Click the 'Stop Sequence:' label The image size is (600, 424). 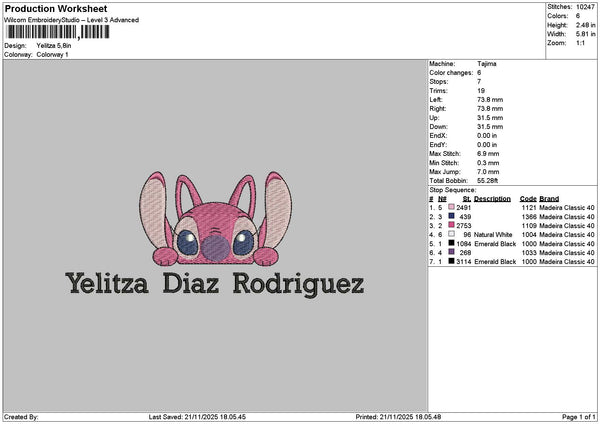pyautogui.click(x=453, y=190)
